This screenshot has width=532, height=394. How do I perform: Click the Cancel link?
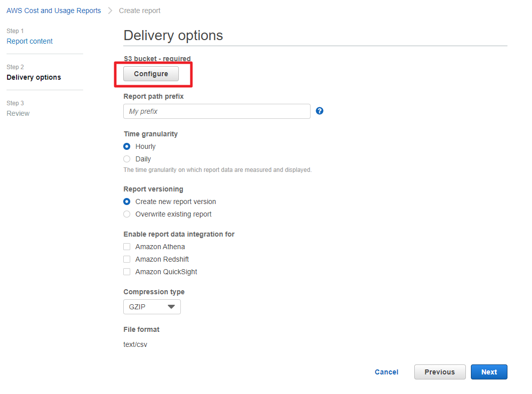[x=386, y=372]
